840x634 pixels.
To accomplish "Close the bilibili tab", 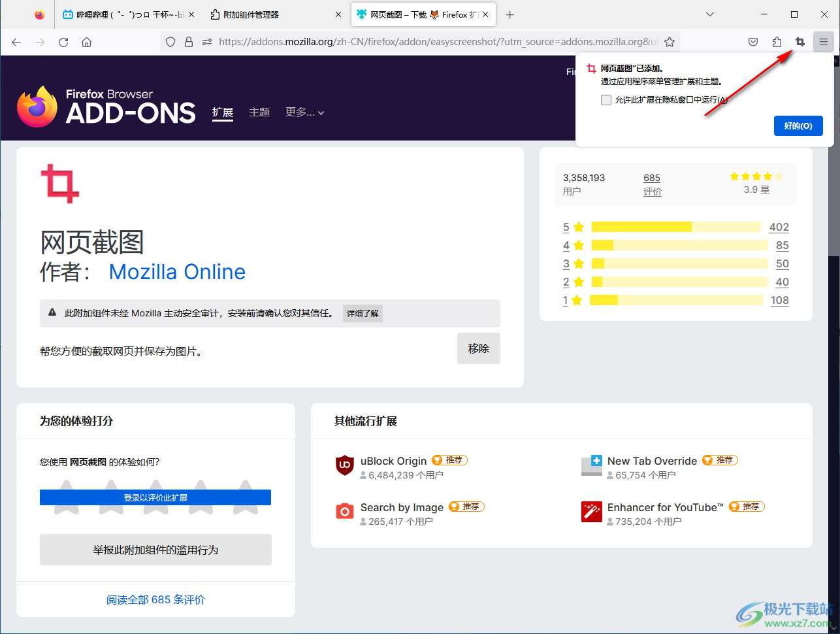I will tap(191, 14).
